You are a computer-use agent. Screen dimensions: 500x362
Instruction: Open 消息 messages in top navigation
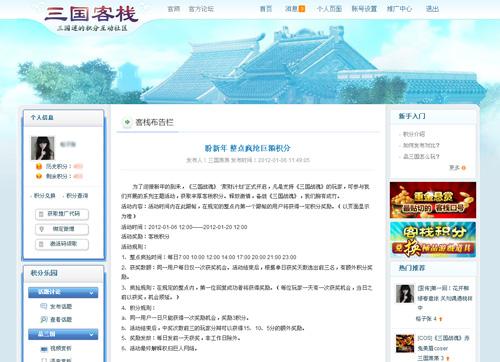point(291,9)
